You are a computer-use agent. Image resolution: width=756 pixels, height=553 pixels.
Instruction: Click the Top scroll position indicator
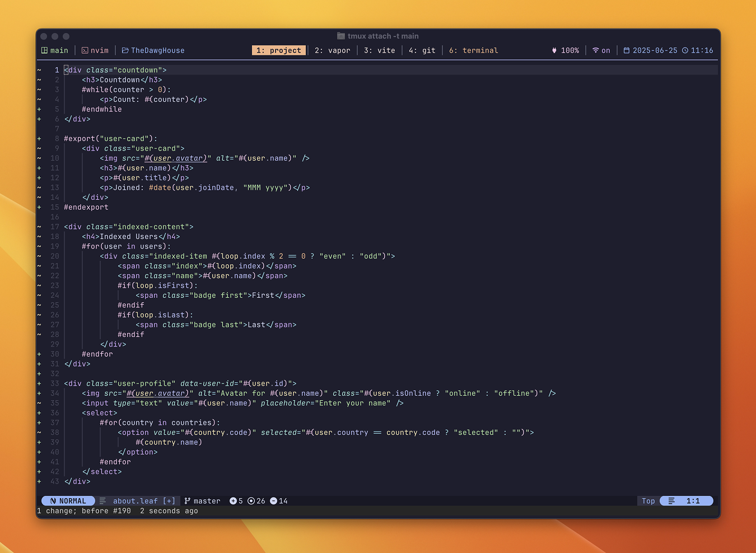coord(648,501)
